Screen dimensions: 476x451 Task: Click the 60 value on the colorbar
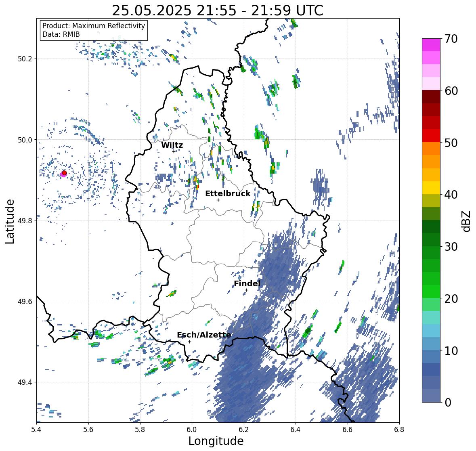click(451, 91)
